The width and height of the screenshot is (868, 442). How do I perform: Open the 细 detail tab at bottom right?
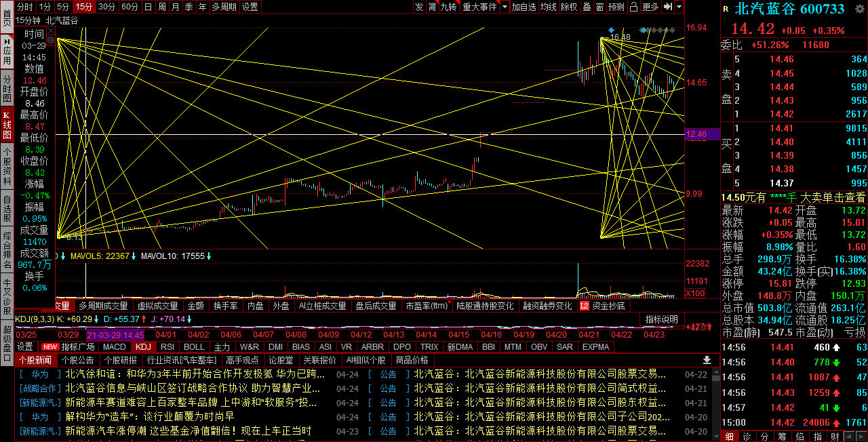pyautogui.click(x=730, y=436)
